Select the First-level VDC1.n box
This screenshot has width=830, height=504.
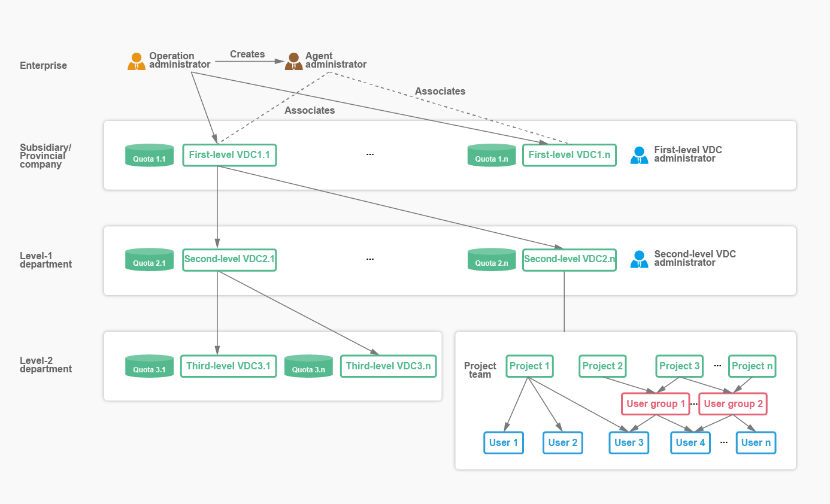(x=569, y=155)
